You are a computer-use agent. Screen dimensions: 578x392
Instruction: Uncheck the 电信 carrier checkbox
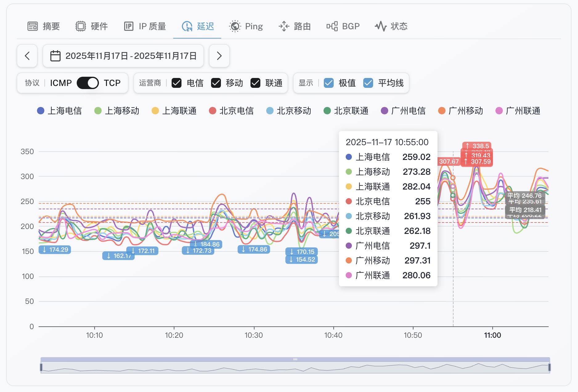click(177, 83)
